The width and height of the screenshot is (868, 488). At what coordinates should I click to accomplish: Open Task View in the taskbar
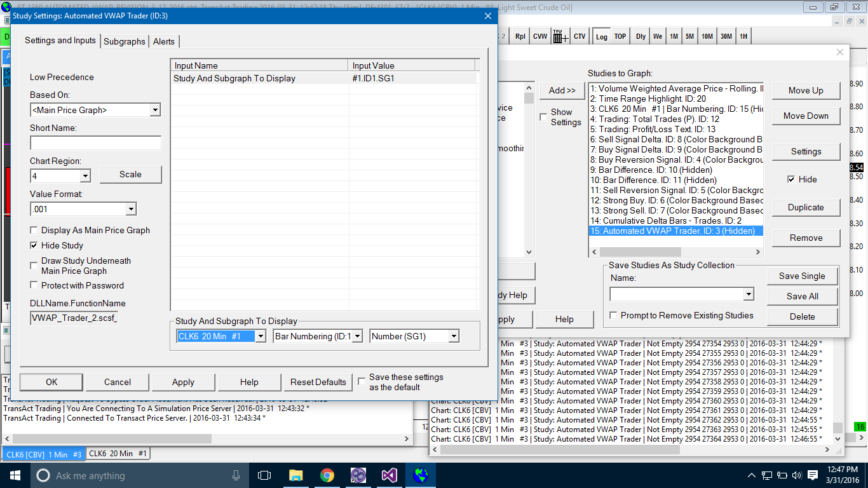264,475
